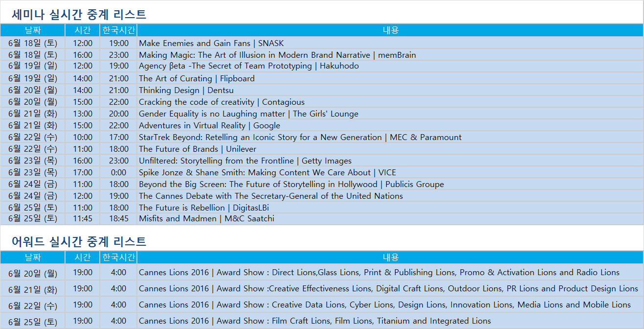Click the 어워드 실시간 중계 리스트 heading
The image size is (644, 329).
79,241
